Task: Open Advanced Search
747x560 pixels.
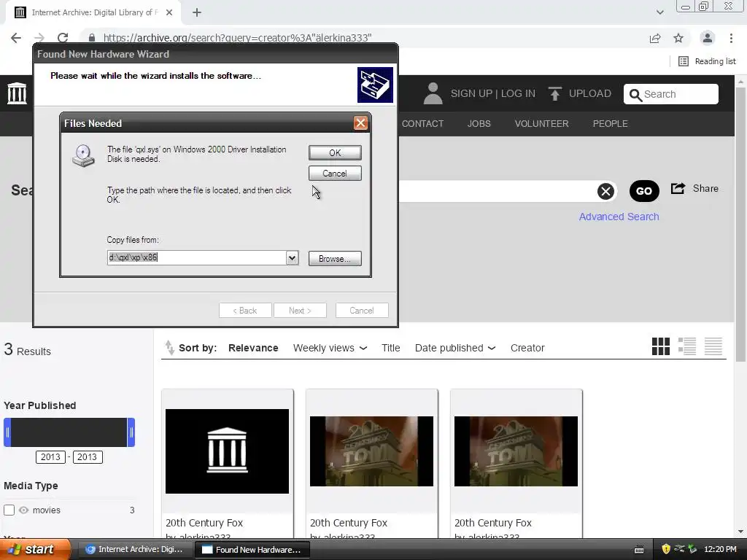Action: tap(619, 217)
